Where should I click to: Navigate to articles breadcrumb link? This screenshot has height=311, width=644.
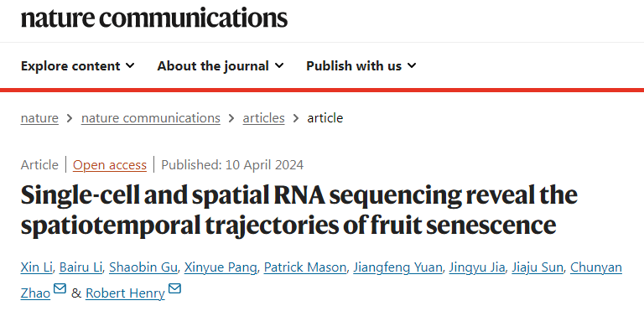(263, 118)
